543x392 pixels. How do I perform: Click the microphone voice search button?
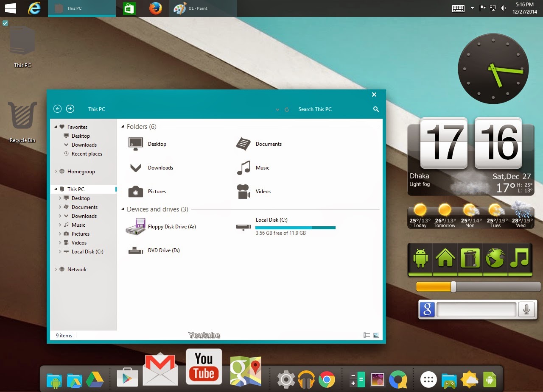pos(526,310)
